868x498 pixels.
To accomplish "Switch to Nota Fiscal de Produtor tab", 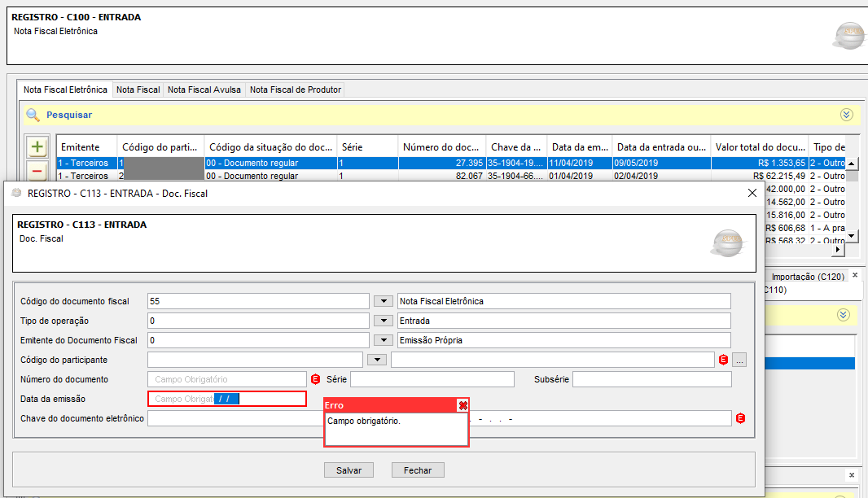I will [x=295, y=90].
